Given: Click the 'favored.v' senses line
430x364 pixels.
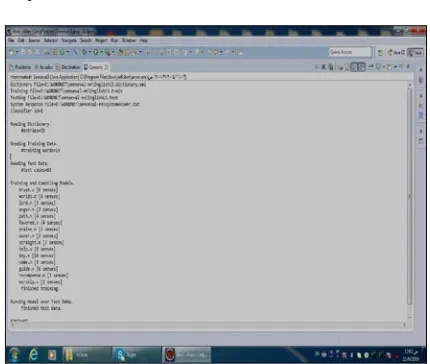Looking at the screenshot, I should [40, 223].
